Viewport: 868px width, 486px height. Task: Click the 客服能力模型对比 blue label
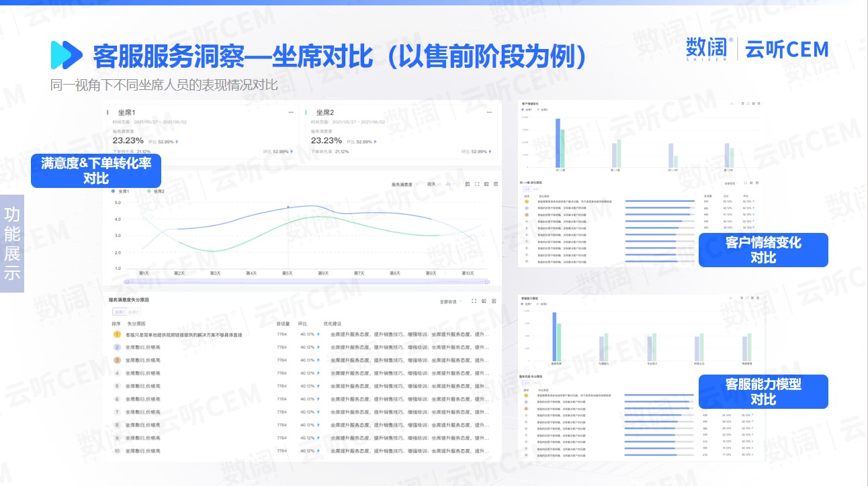pyautogui.click(x=763, y=391)
